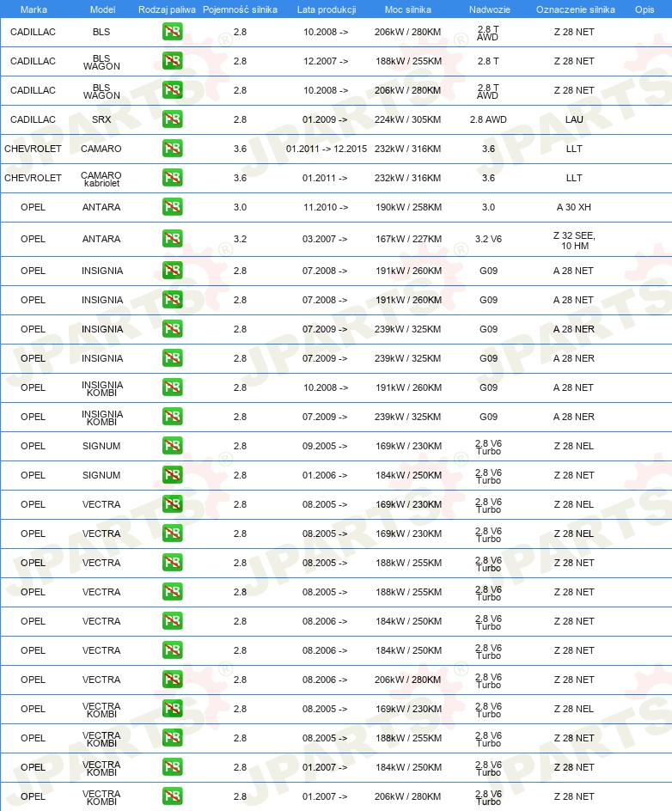Click the Nadwozie column header
The image size is (672, 811).
coord(489,9)
